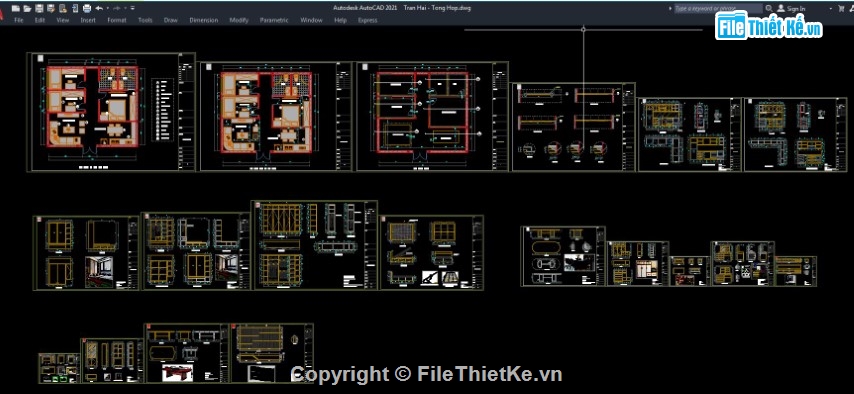This screenshot has width=854, height=394.
Task: Click the Autodesk AutoCAD 2021 title text
Action: 365,8
